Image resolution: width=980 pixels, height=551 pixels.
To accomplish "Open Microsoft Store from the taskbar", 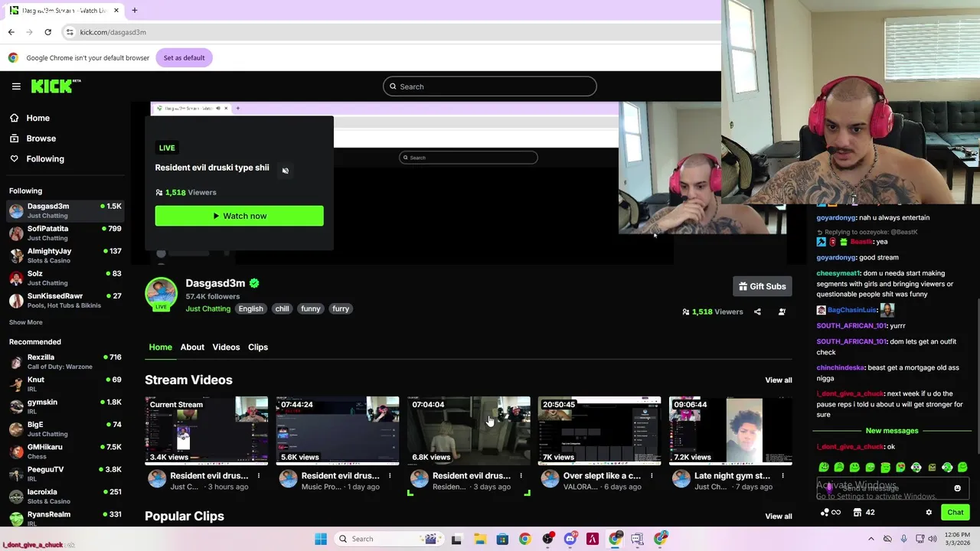I will 502,539.
